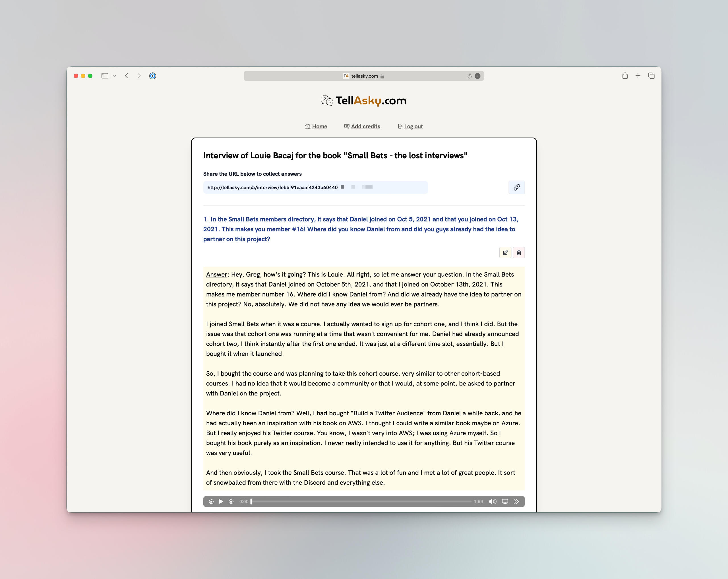Delete question 1 with the trash icon
This screenshot has width=728, height=579.
click(x=519, y=252)
